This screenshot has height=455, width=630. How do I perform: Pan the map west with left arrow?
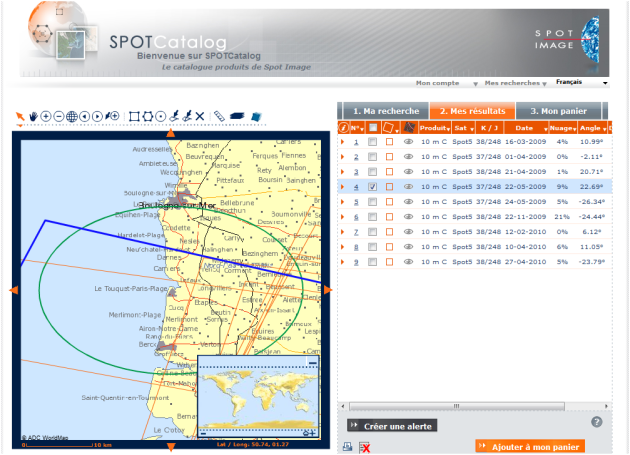(x=14, y=290)
